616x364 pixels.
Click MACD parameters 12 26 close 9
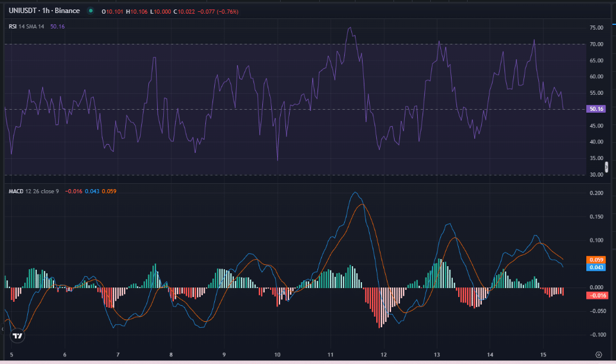42,191
